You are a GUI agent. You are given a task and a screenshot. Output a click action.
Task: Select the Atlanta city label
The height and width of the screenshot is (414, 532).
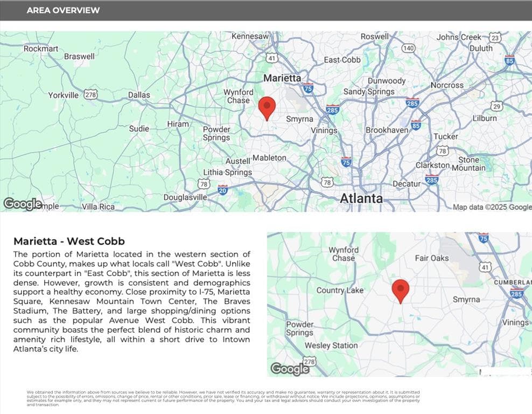361,198
